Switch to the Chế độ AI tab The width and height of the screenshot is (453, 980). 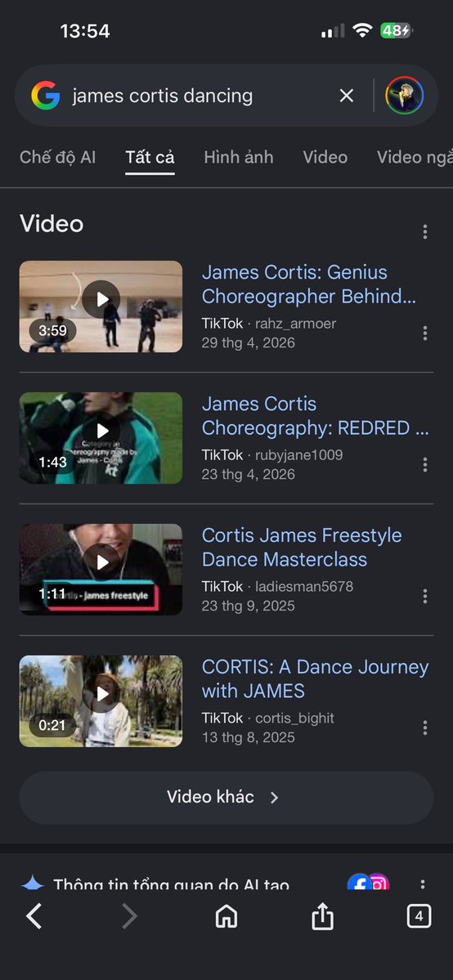coord(57,157)
